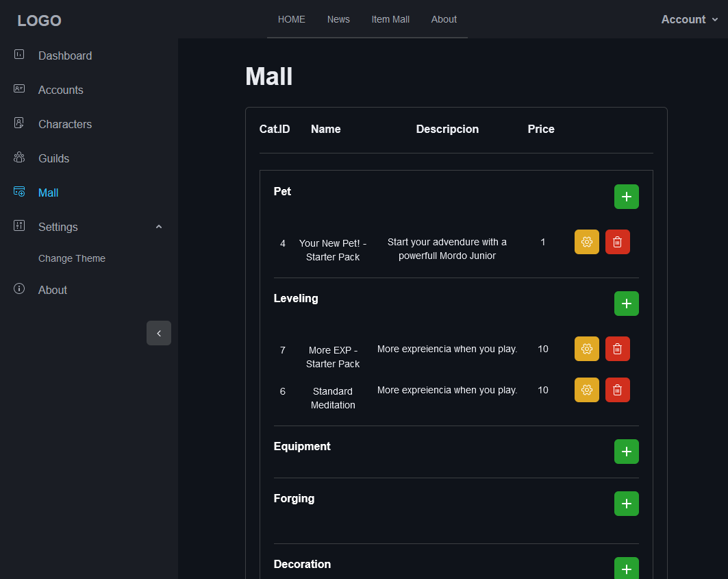This screenshot has height=579, width=728.
Task: Click the Characters person icon
Action: [x=19, y=123]
